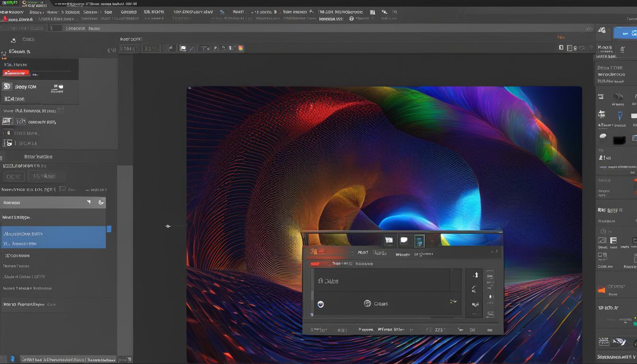This screenshot has height=364, width=637.
Task: Open the chevron next to the dialog title bar
Action: (x=493, y=251)
